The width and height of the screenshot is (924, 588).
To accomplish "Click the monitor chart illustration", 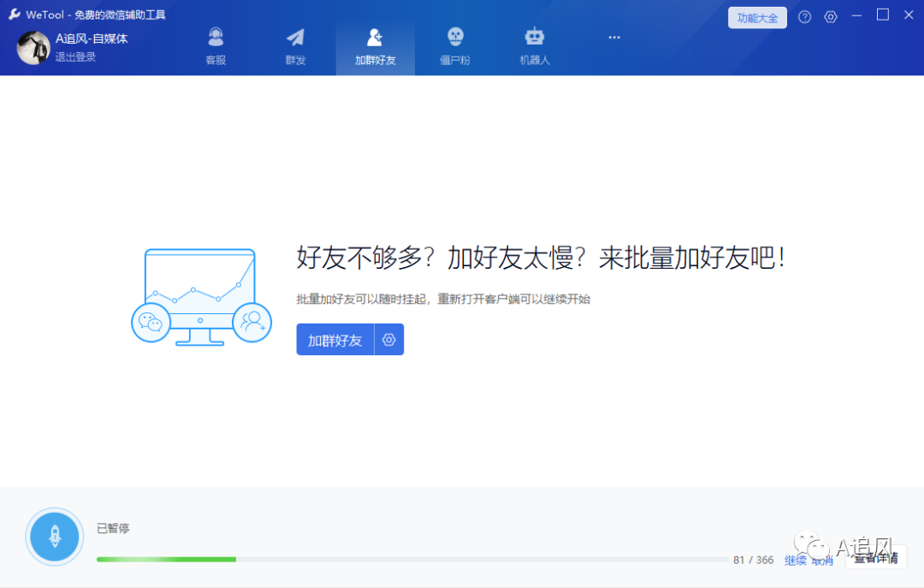I will (201, 297).
